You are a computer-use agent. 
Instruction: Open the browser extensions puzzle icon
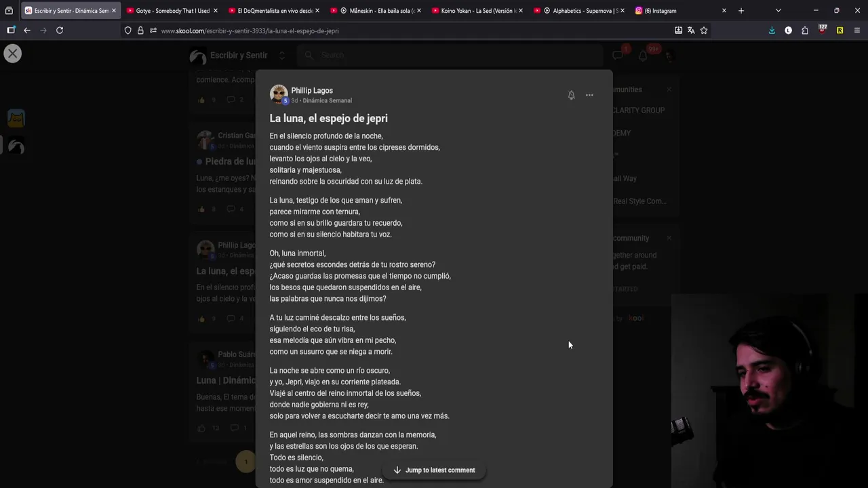805,30
